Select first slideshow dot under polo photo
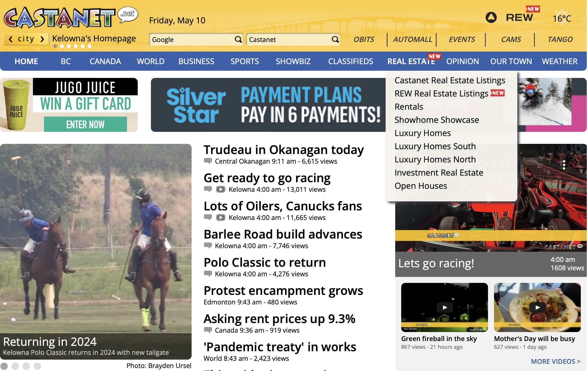588x371 pixels. coord(4,366)
